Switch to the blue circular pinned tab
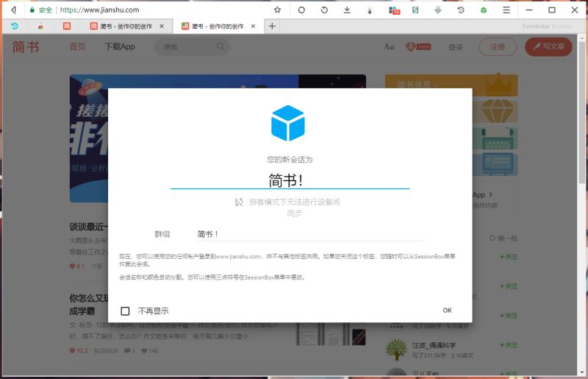588x379 pixels. coord(15,26)
